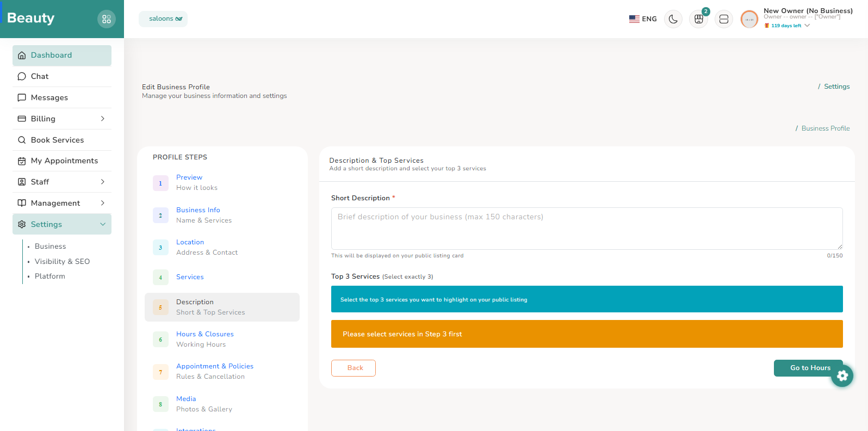
Task: Click the saloons tag chip
Action: pos(163,19)
